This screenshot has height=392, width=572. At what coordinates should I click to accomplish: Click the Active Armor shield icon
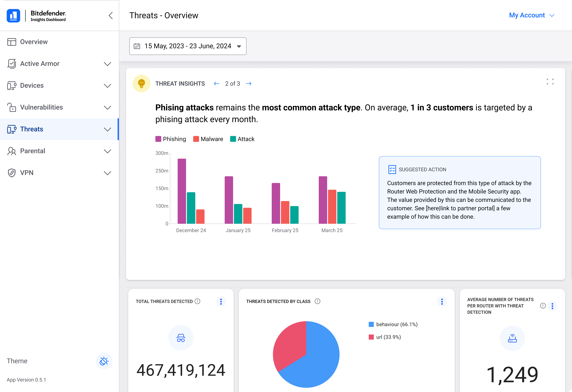tap(12, 64)
